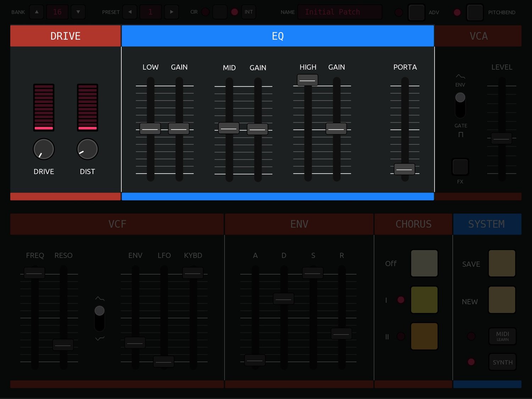
Task: Click the SYNTH button
Action: [x=503, y=362]
